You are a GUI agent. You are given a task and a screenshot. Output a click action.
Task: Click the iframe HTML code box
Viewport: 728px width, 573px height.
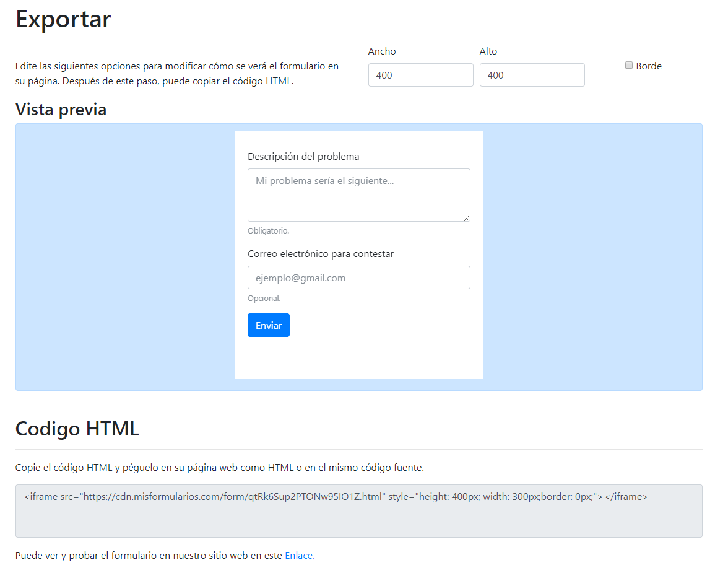tap(359, 511)
